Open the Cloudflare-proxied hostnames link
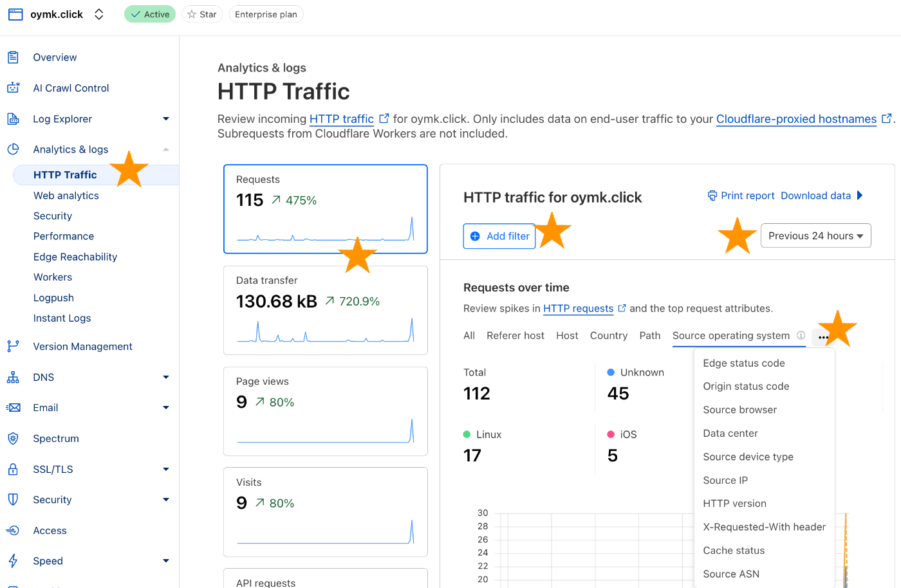This screenshot has height=588, width=901. [x=796, y=118]
